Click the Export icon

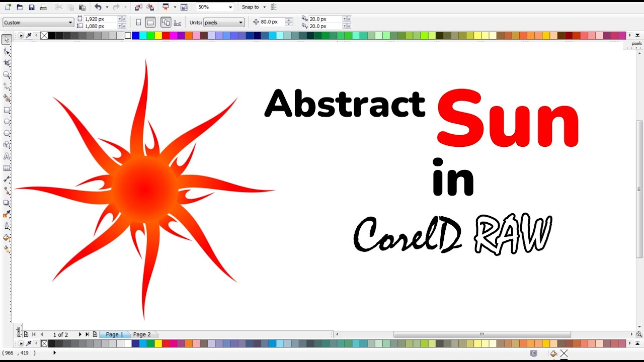[x=150, y=7]
